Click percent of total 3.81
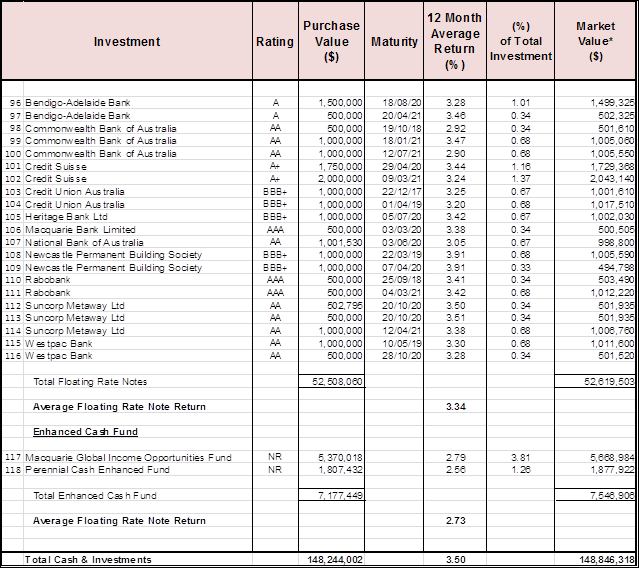The height and width of the screenshot is (568, 639). [521, 458]
